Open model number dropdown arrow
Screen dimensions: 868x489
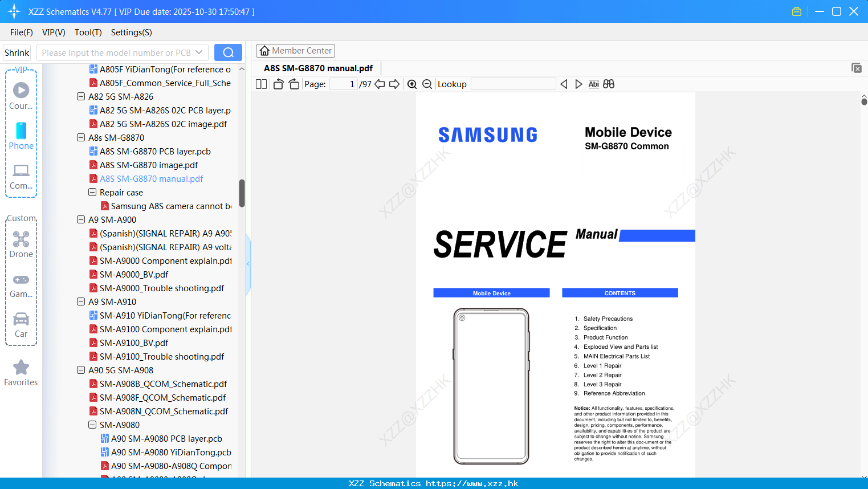199,52
